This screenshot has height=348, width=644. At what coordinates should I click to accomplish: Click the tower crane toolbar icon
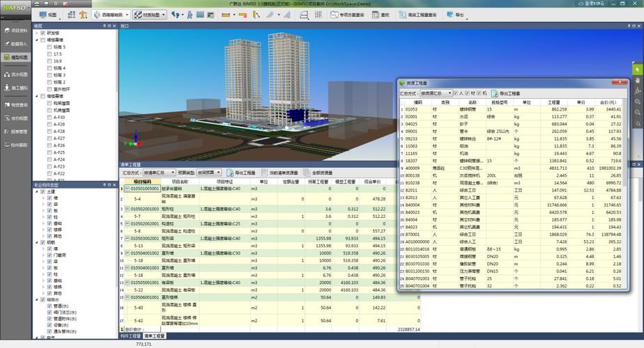[x=84, y=14]
